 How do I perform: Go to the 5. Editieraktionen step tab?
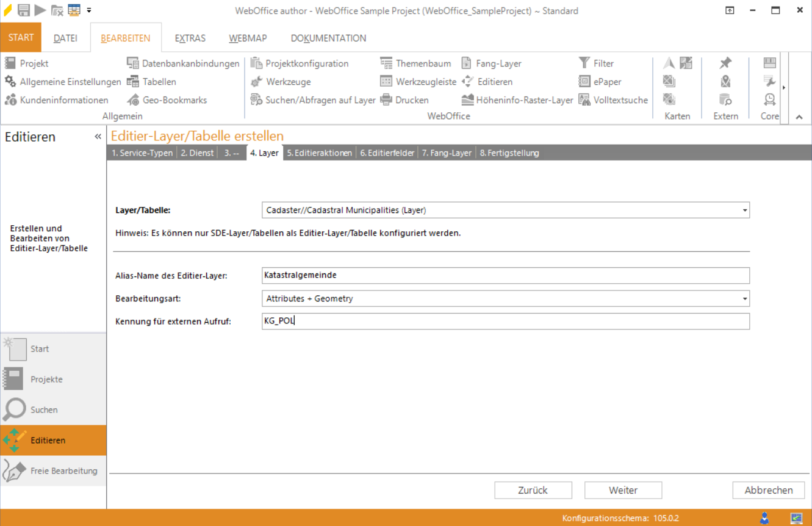320,153
